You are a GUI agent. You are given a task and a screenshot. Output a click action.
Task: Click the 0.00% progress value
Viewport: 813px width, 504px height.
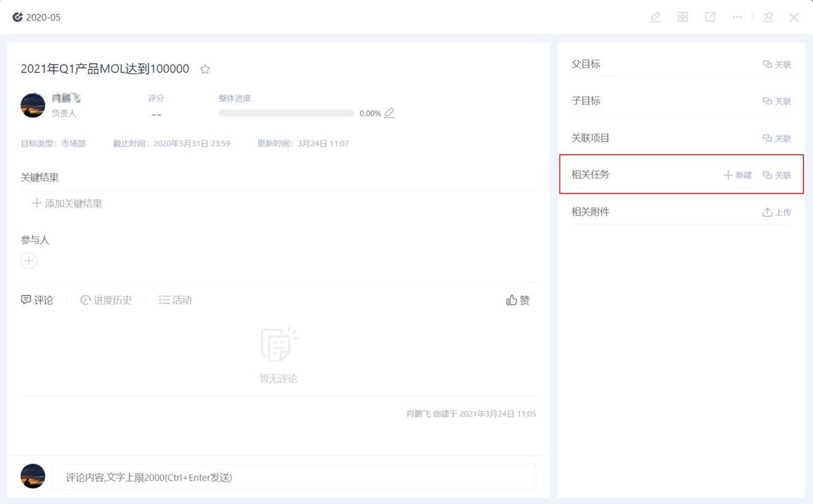(371, 114)
